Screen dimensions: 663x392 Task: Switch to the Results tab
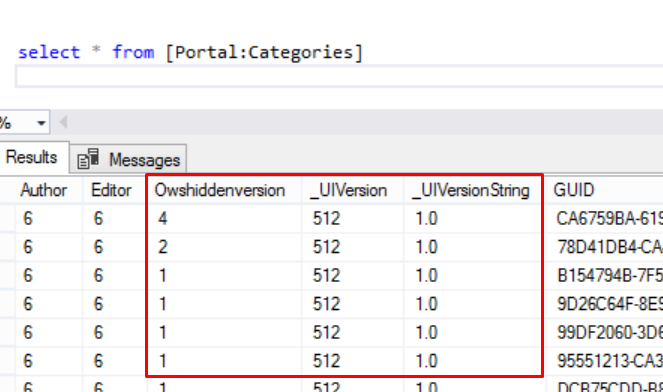coord(32,157)
